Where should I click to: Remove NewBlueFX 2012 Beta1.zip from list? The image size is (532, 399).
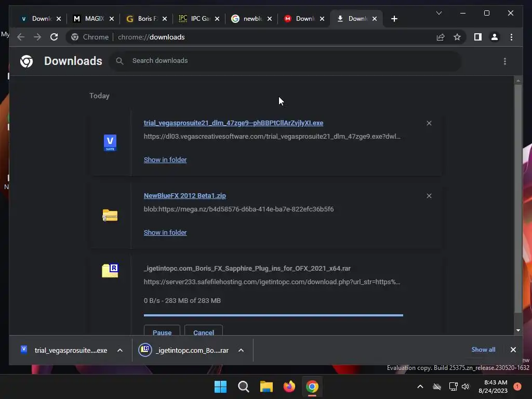coord(429,196)
